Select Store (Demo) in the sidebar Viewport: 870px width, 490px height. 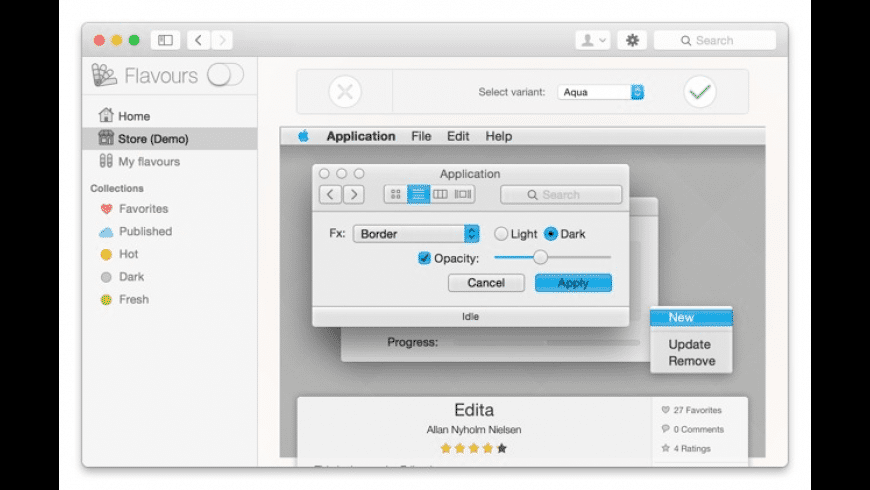[169, 139]
